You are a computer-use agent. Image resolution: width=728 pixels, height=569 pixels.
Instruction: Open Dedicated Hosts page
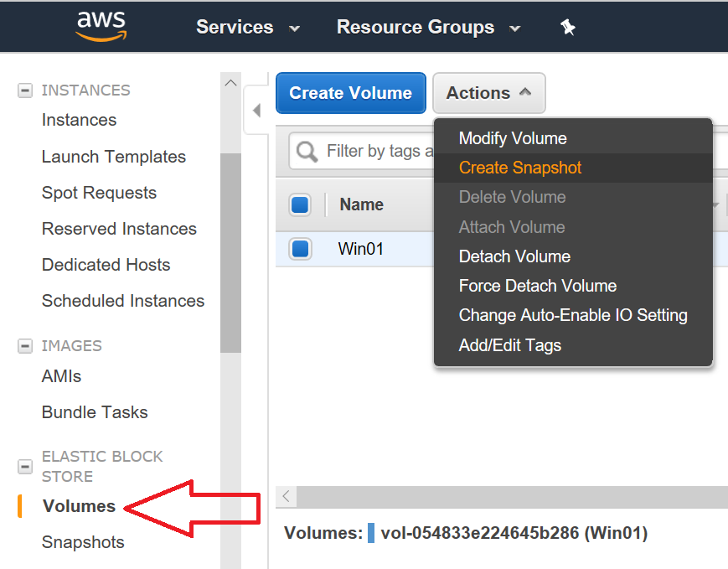(106, 265)
